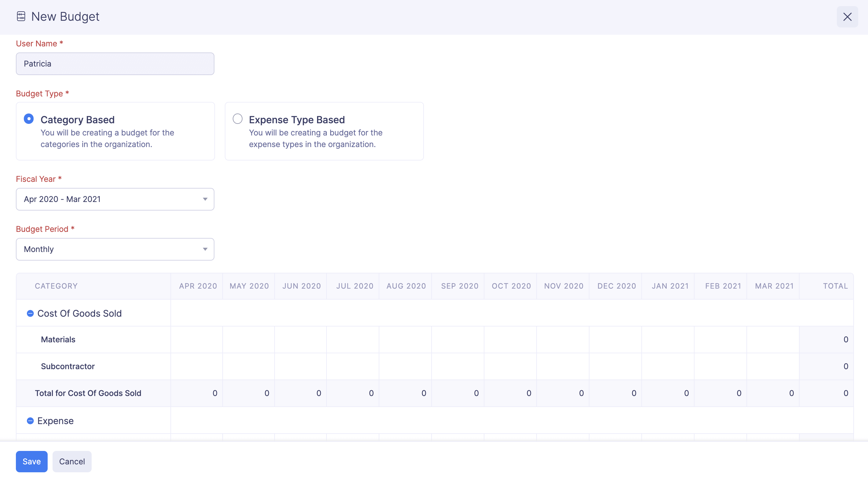The width and height of the screenshot is (868, 479).
Task: Collapse the Cost Of Goods Sold group
Action: (x=30, y=313)
